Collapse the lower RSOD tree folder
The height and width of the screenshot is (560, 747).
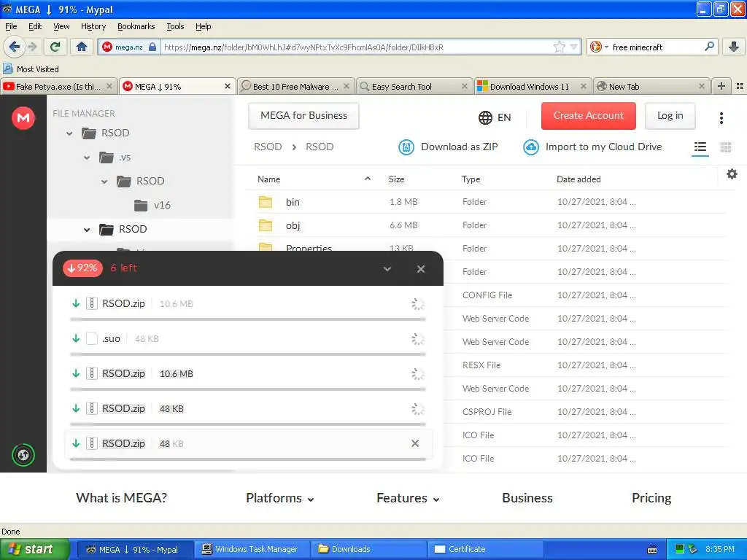pos(87,230)
